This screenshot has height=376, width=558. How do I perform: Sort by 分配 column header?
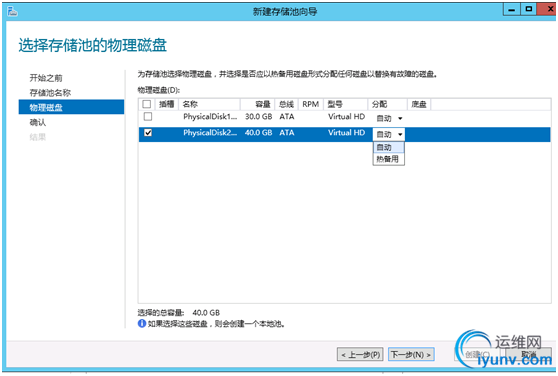point(387,104)
